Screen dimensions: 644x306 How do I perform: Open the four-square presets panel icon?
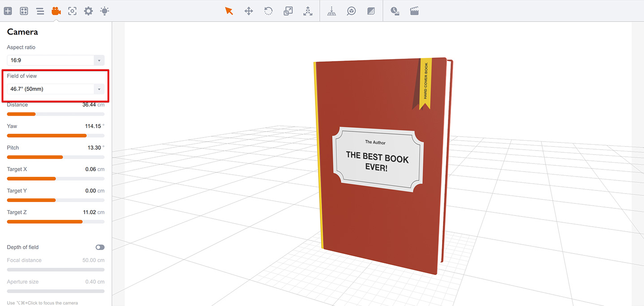pyautogui.click(x=24, y=11)
